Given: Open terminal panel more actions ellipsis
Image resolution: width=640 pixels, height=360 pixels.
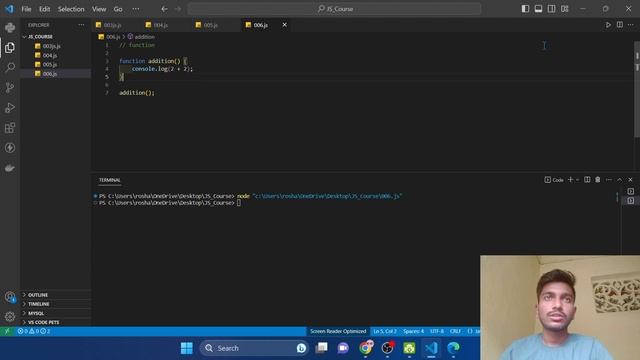Looking at the screenshot, I should pyautogui.click(x=609, y=180).
